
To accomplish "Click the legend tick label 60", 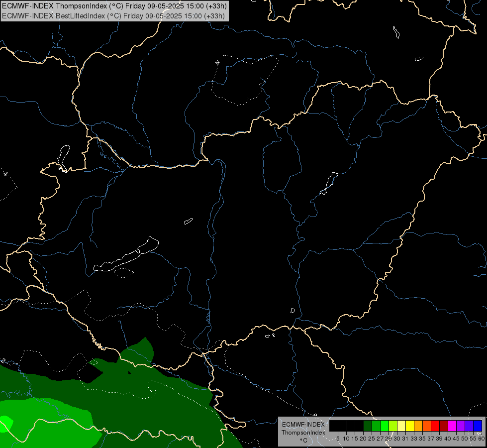I will [482, 439].
